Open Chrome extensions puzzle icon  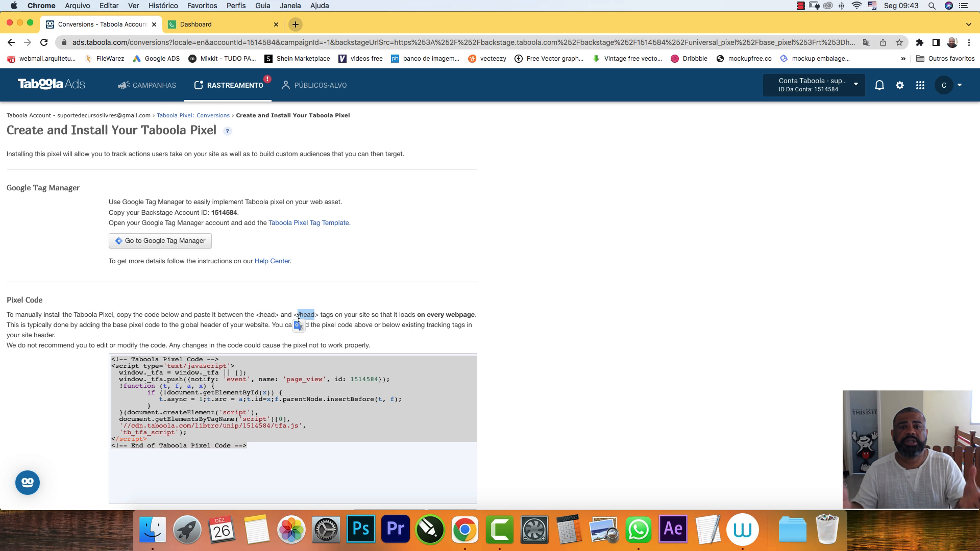pyautogui.click(x=919, y=42)
